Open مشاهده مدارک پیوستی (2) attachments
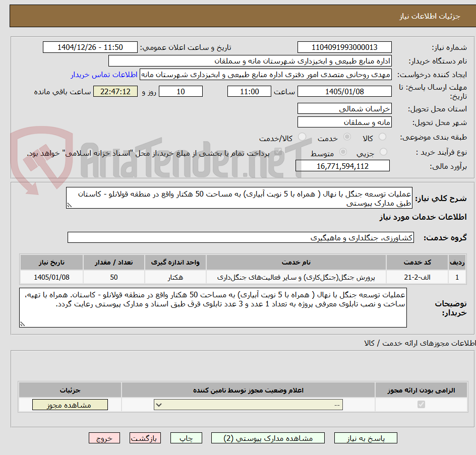Viewport: 476px width, 455px height. click(x=268, y=438)
